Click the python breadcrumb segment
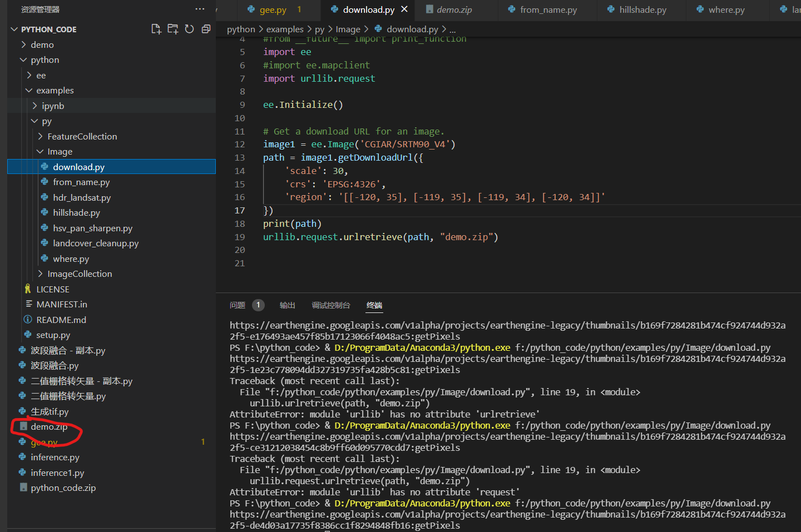Screen dimensions: 801x532 [241, 29]
